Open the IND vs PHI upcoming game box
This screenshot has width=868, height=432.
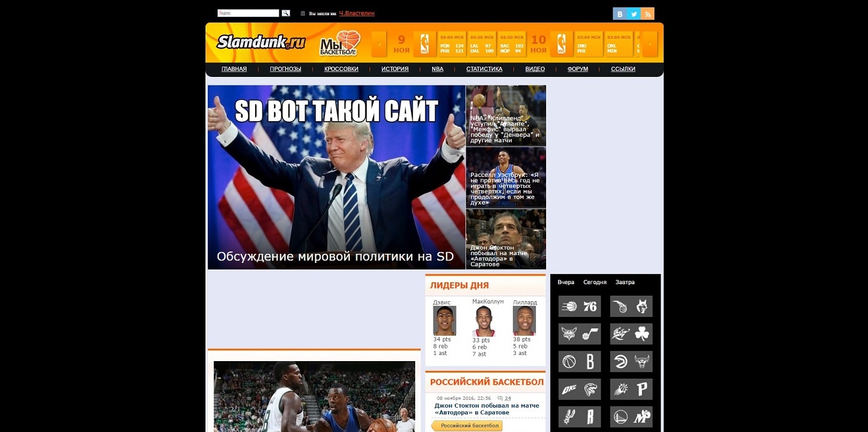tap(589, 44)
